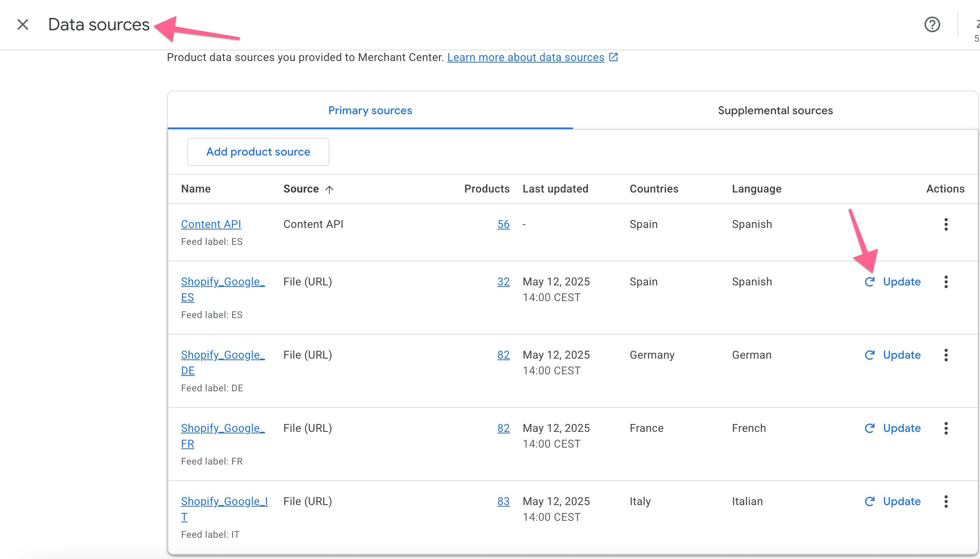
Task: Select the France country cell
Action: (x=647, y=428)
